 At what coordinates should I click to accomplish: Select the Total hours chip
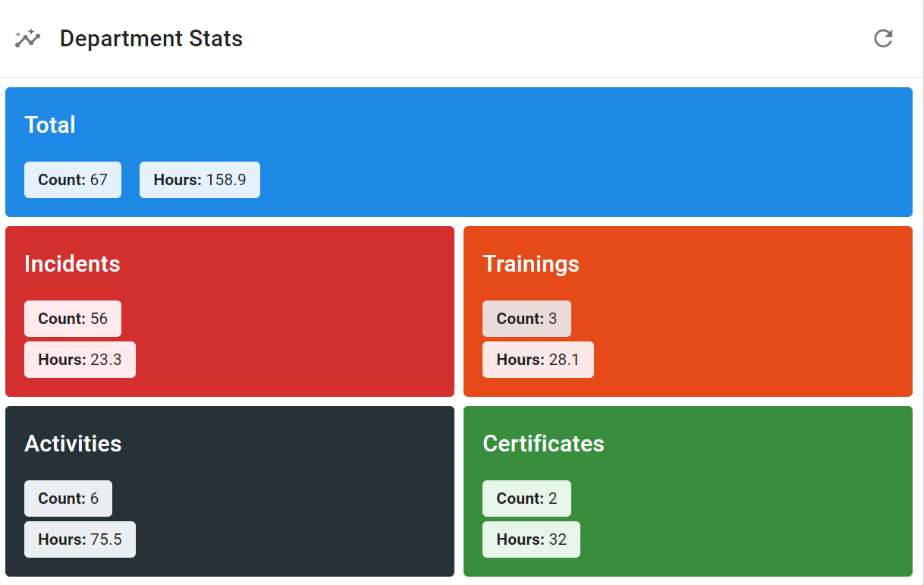pyautogui.click(x=200, y=180)
